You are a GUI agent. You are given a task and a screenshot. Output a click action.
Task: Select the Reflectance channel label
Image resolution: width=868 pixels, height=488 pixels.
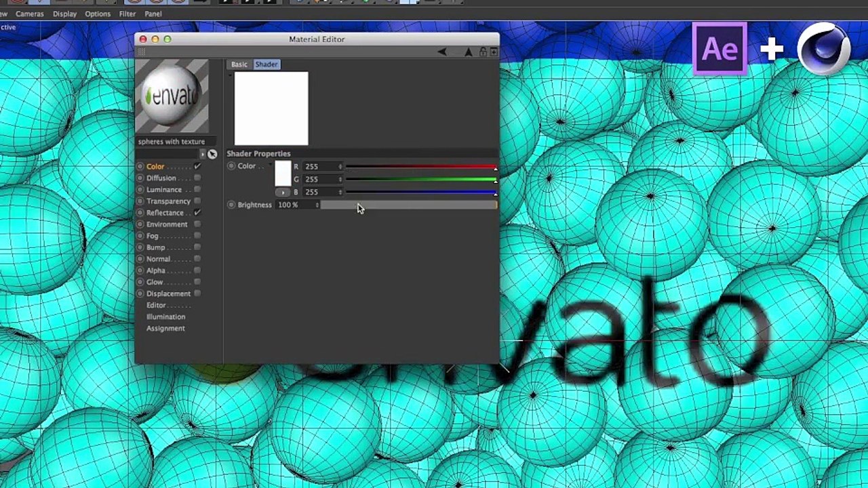click(x=165, y=213)
